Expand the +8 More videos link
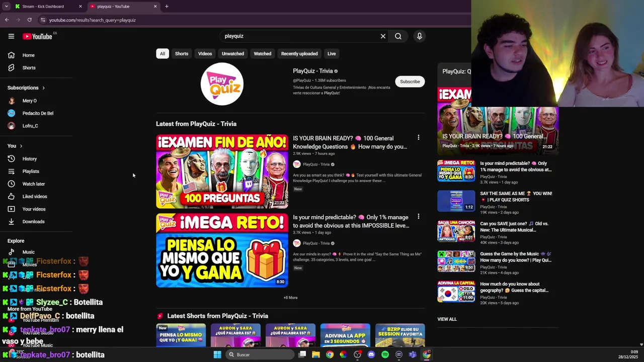The height and width of the screenshot is (362, 644). tap(290, 298)
